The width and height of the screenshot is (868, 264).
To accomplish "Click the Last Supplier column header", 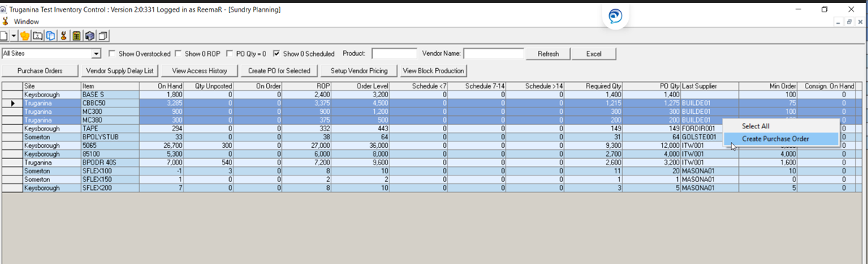I will pos(710,86).
